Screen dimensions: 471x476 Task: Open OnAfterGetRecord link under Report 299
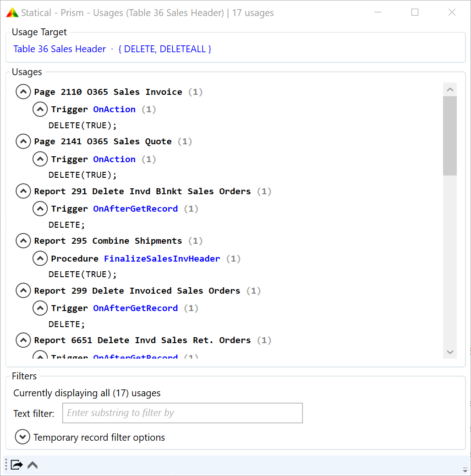(136, 308)
